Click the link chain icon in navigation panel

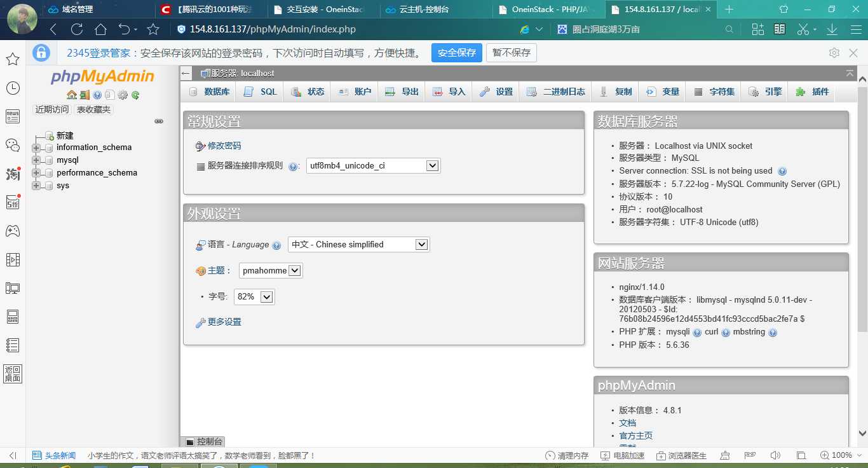(159, 121)
